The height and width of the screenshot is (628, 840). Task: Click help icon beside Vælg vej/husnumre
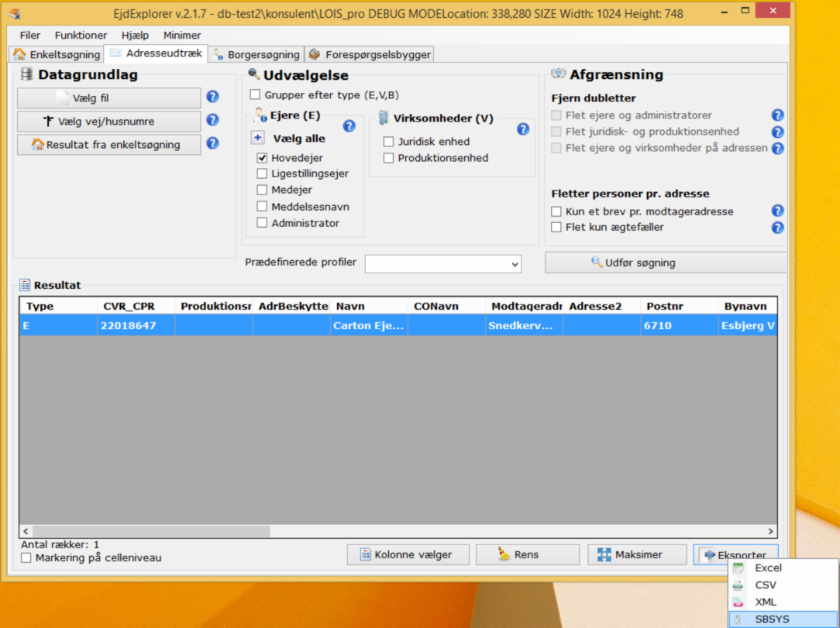tap(212, 121)
